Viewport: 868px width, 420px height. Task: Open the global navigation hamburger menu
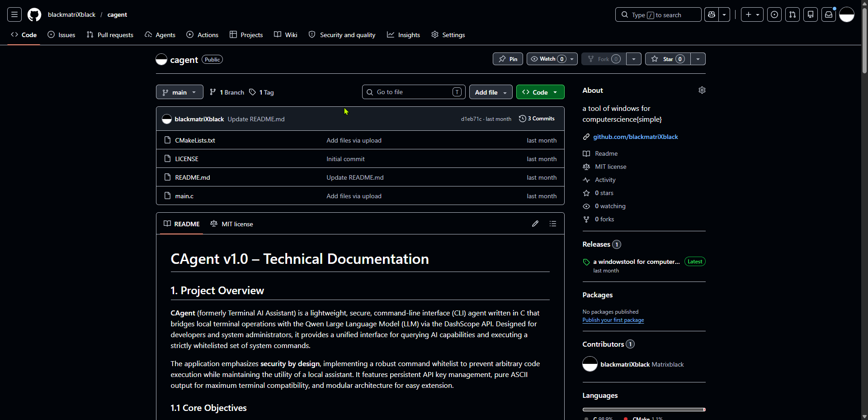[x=14, y=14]
